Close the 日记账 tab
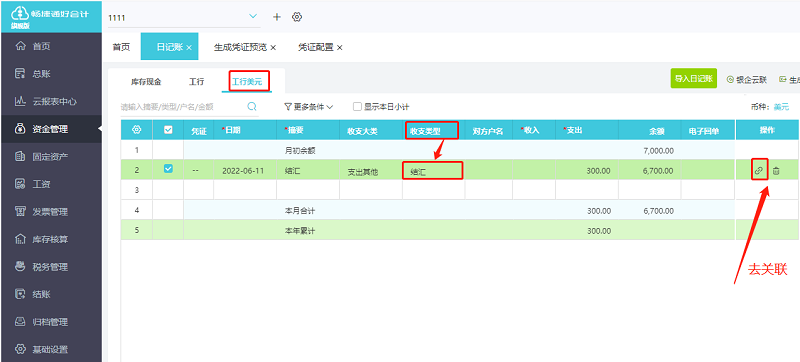Image resolution: width=800 pixels, height=362 pixels. tap(189, 47)
